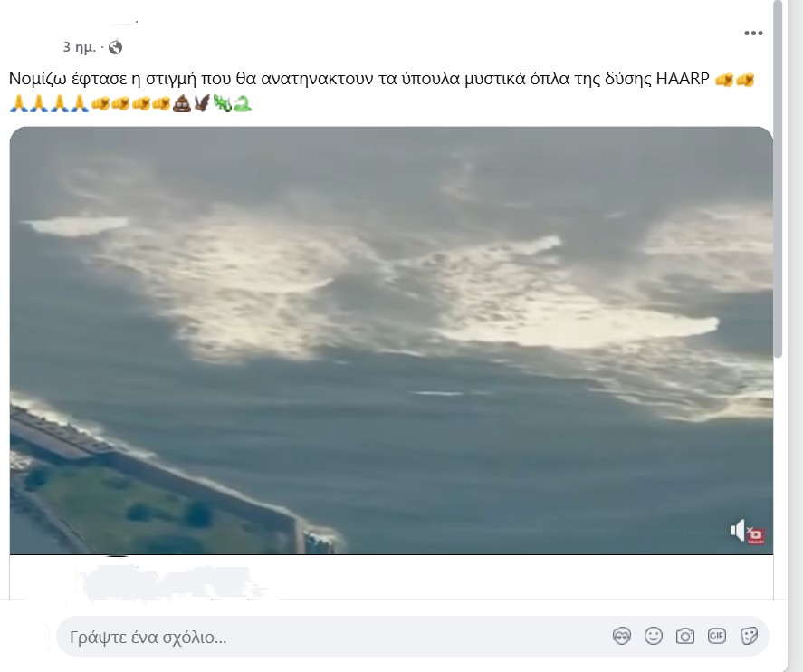The height and width of the screenshot is (672, 803).
Task: Click the first praying hands emoji
Action: (19, 103)
